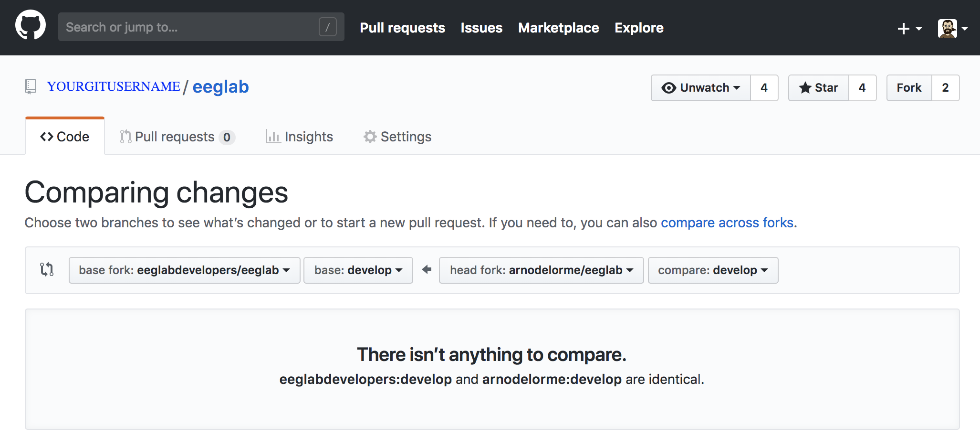980x447 pixels.
Task: Open the plus create-new menu
Action: [x=909, y=29]
